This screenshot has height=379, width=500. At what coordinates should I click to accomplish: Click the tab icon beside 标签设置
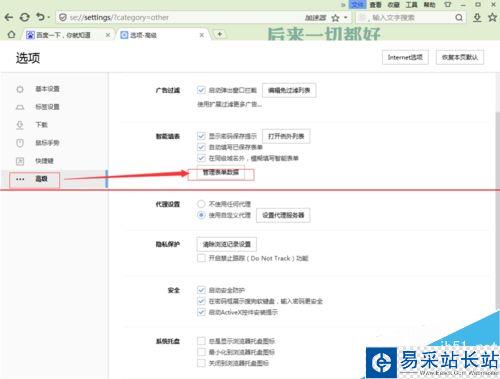(x=20, y=107)
